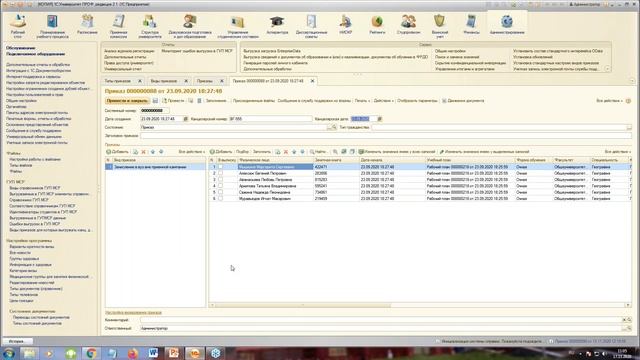Move row down in students table toolbar
The height and width of the screenshot is (360, 640).
click(x=302, y=152)
